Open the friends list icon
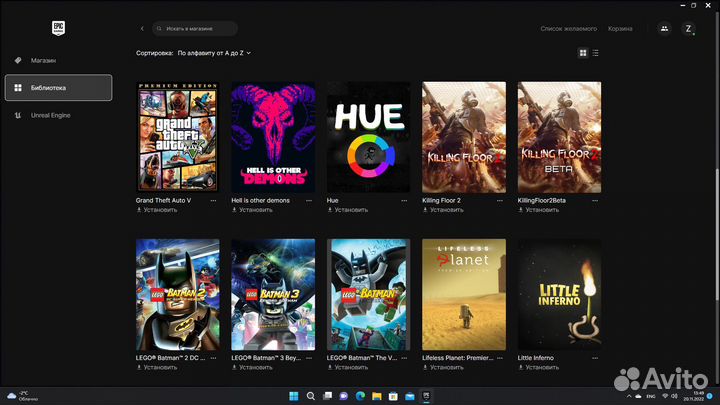The image size is (720, 405). [664, 28]
